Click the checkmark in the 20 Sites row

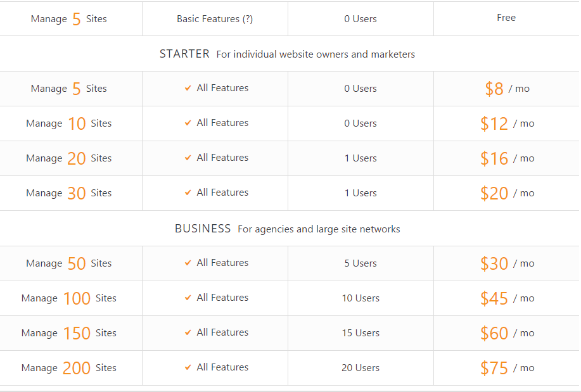coord(188,158)
